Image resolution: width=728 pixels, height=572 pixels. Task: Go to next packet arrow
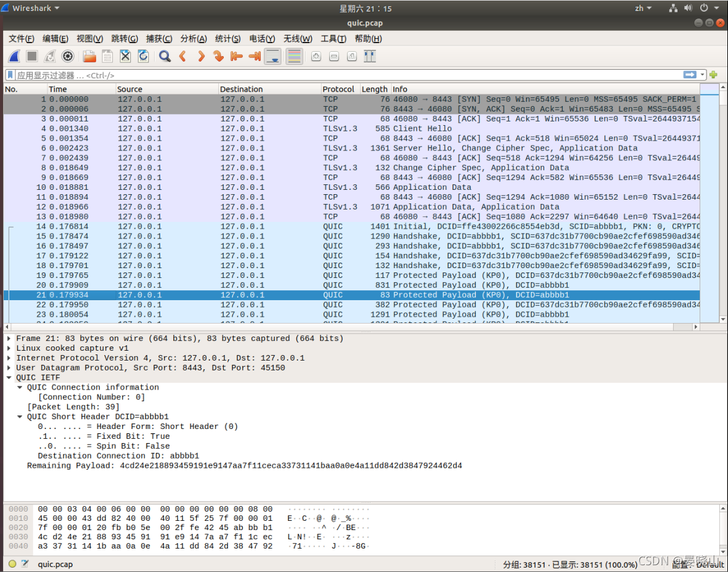[x=200, y=57]
